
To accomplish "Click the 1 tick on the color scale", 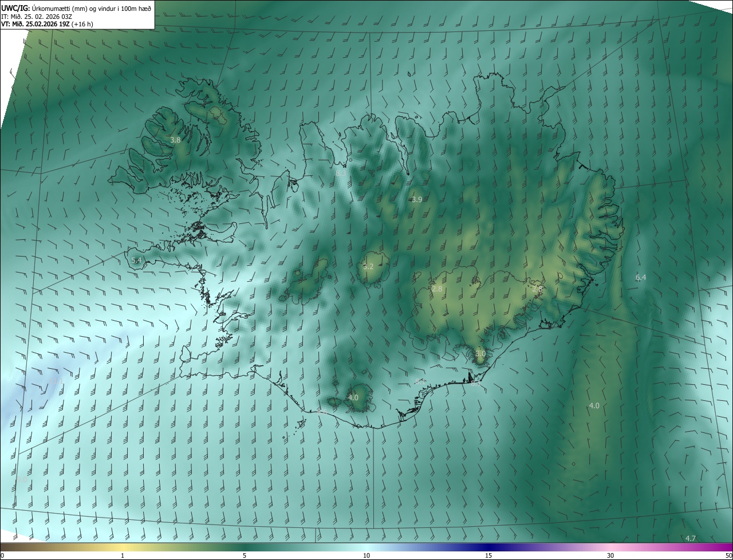I will click(123, 555).
